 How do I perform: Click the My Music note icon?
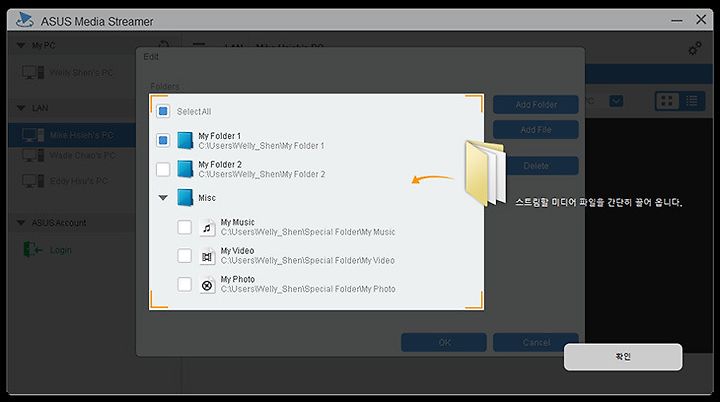click(207, 228)
